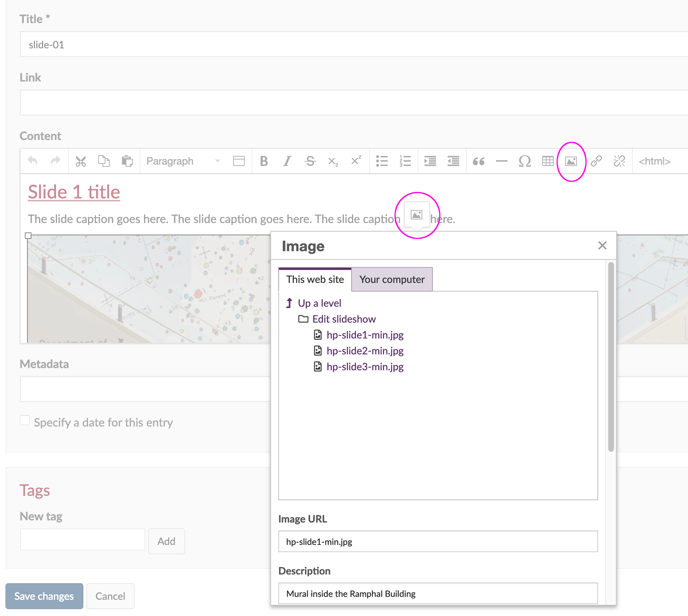
Task: Expand the Edit slideshow folder
Action: (344, 319)
